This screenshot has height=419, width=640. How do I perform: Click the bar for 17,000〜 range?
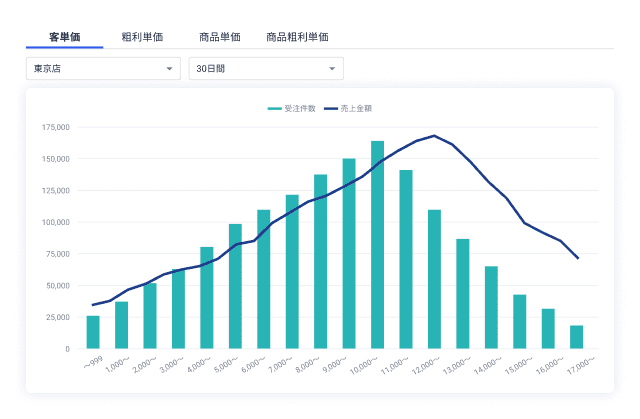[x=577, y=337]
